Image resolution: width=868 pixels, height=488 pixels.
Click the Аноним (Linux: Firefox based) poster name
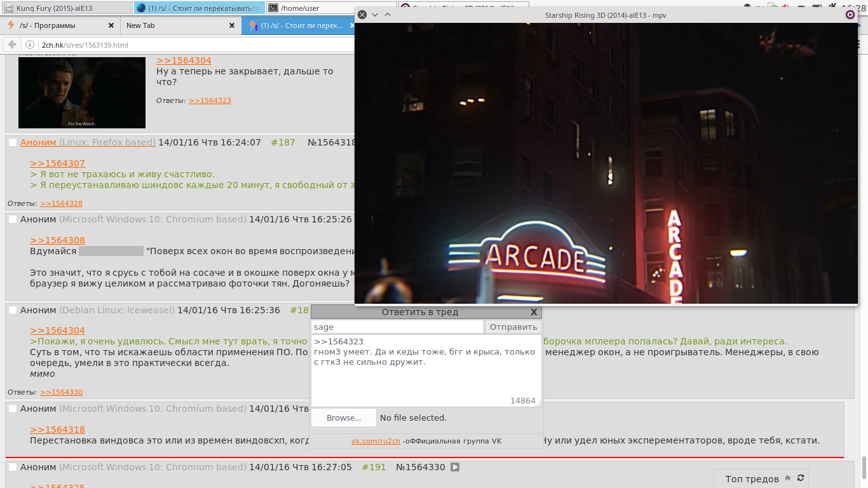click(x=88, y=142)
